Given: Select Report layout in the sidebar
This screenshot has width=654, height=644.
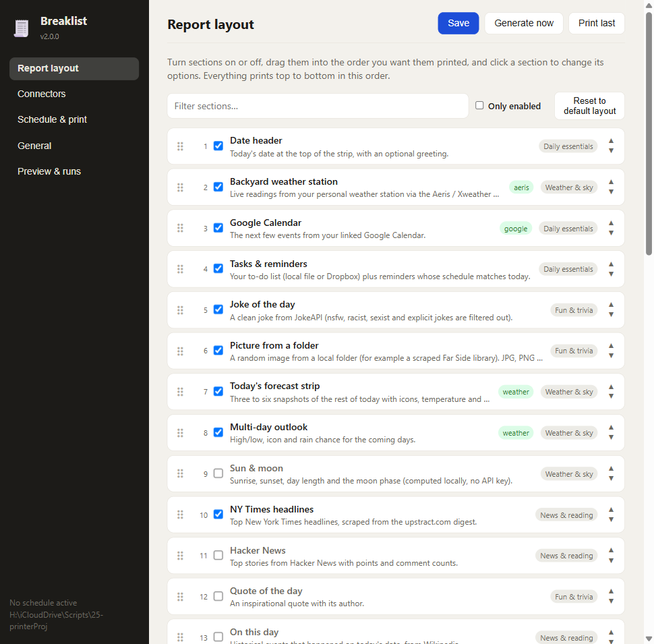Looking at the screenshot, I should 73,68.
